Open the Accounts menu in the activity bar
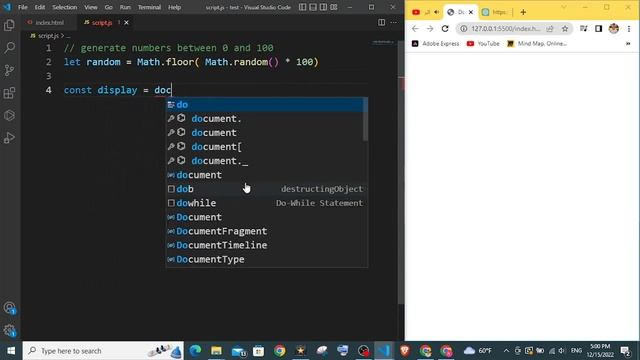Screen dimensions: 640x360 [9, 308]
